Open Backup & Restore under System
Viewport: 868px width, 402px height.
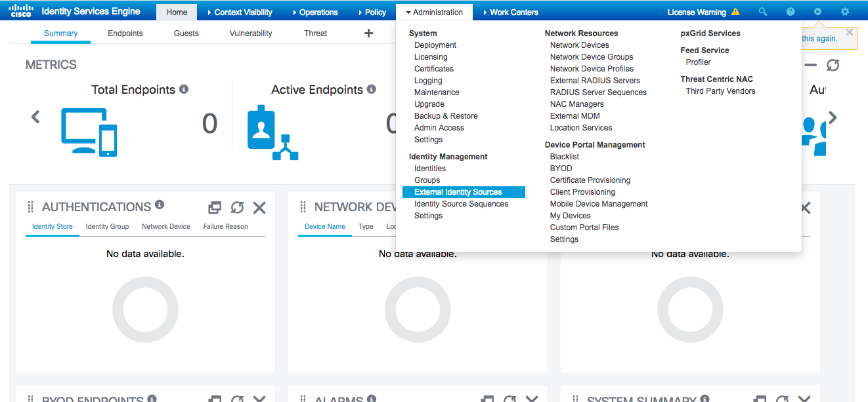pyautogui.click(x=446, y=116)
